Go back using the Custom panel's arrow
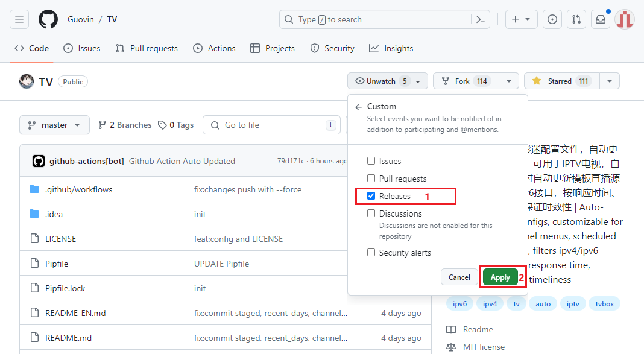Viewport: 644px width, 354px height. (359, 107)
